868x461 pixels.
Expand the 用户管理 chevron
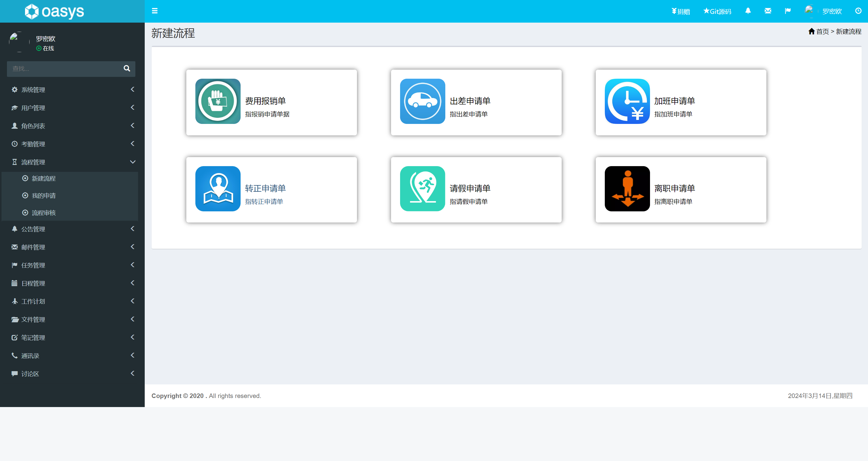coord(132,108)
